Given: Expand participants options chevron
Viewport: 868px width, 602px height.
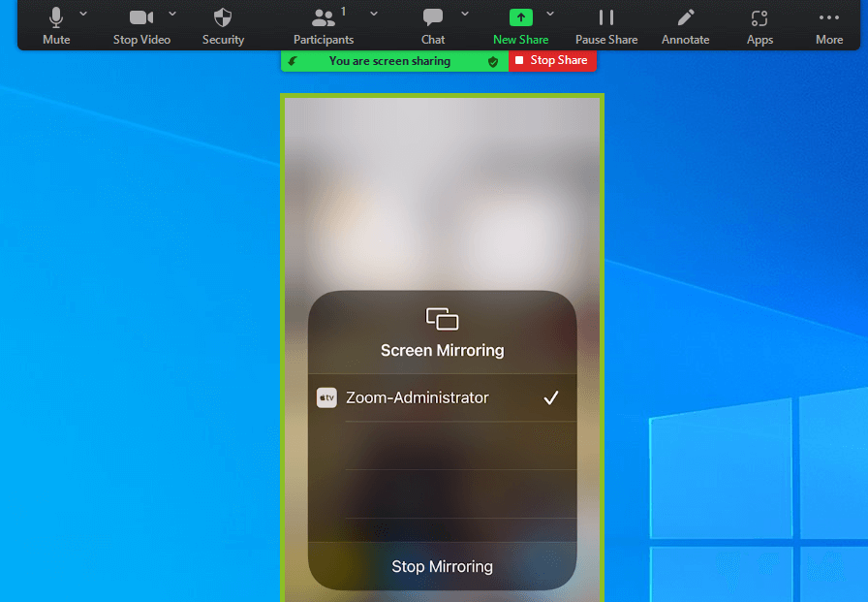Looking at the screenshot, I should point(374,14).
